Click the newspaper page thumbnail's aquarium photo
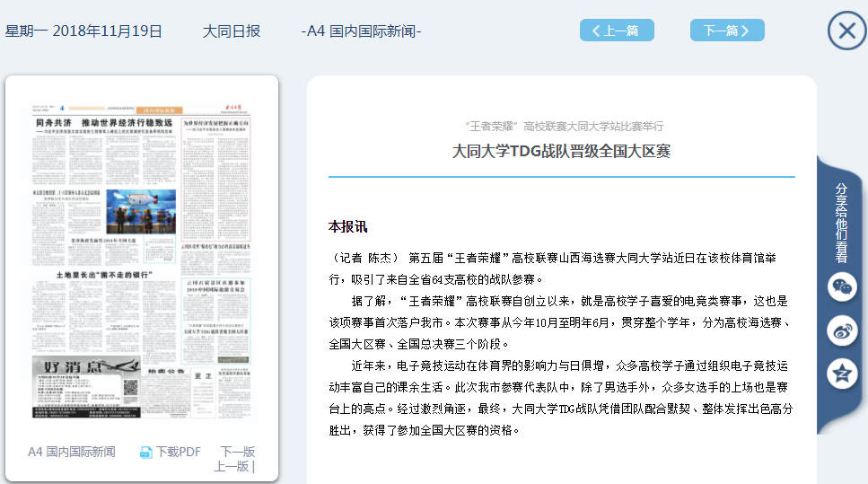The height and width of the screenshot is (484, 868). click(x=141, y=212)
